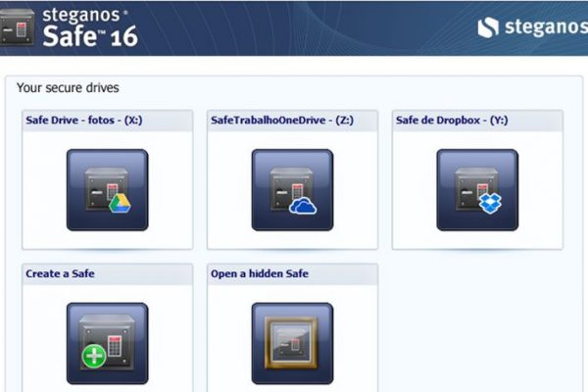Click the small 'steganos' text above Safe 16
The width and height of the screenshot is (588, 392).
pos(81,15)
